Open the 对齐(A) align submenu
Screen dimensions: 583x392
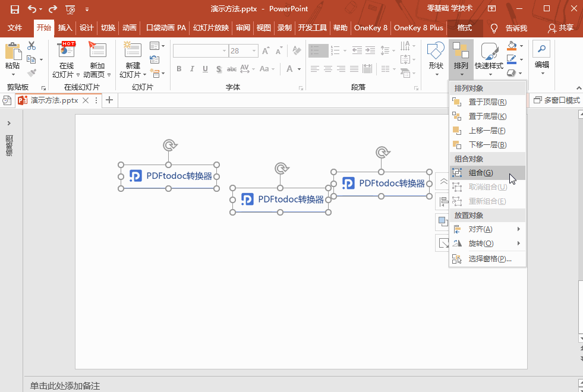pyautogui.click(x=487, y=229)
